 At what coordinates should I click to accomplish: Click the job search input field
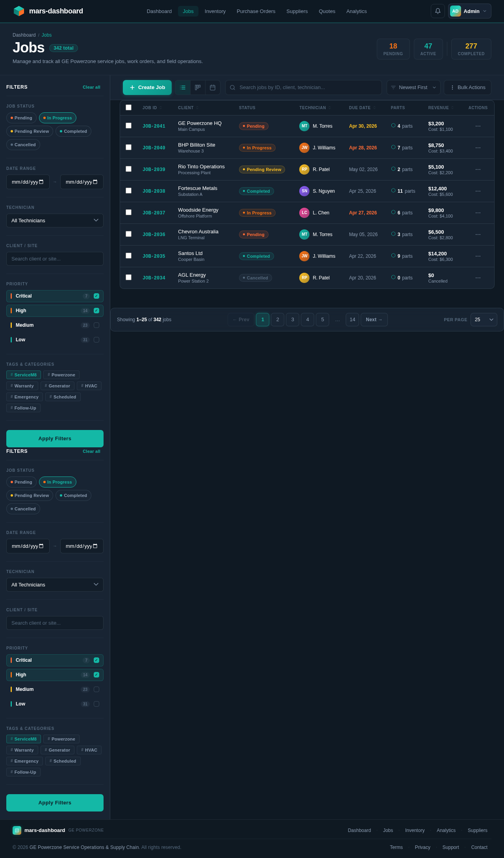[x=303, y=87]
